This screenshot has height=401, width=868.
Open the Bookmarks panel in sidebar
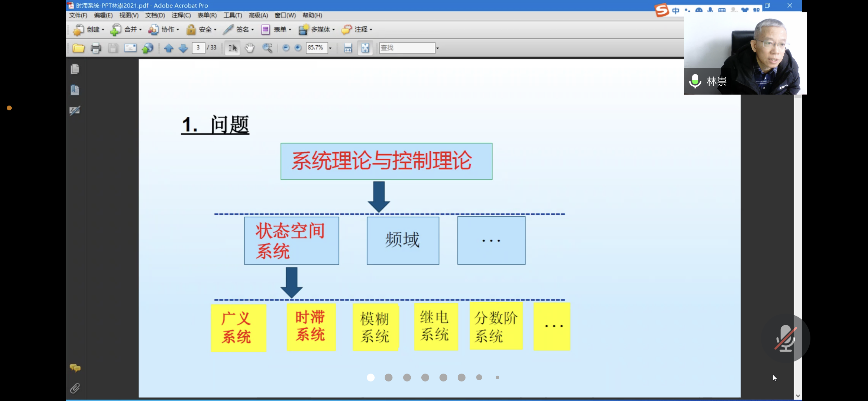pyautogui.click(x=75, y=90)
